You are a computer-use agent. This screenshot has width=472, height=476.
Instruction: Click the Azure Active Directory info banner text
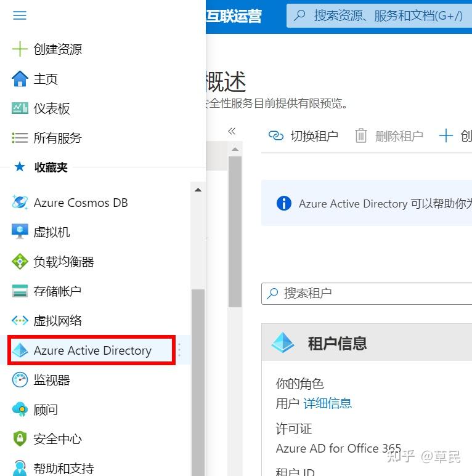[385, 204]
